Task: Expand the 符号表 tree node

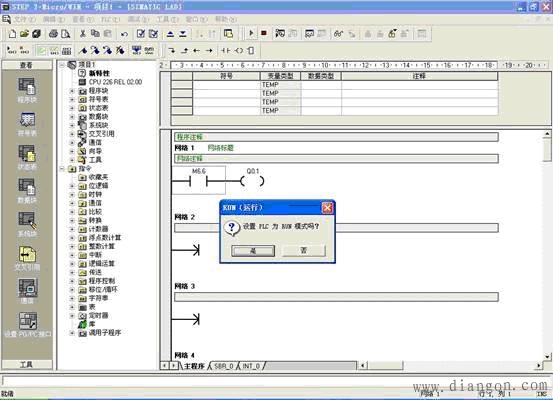Action: coord(72,99)
